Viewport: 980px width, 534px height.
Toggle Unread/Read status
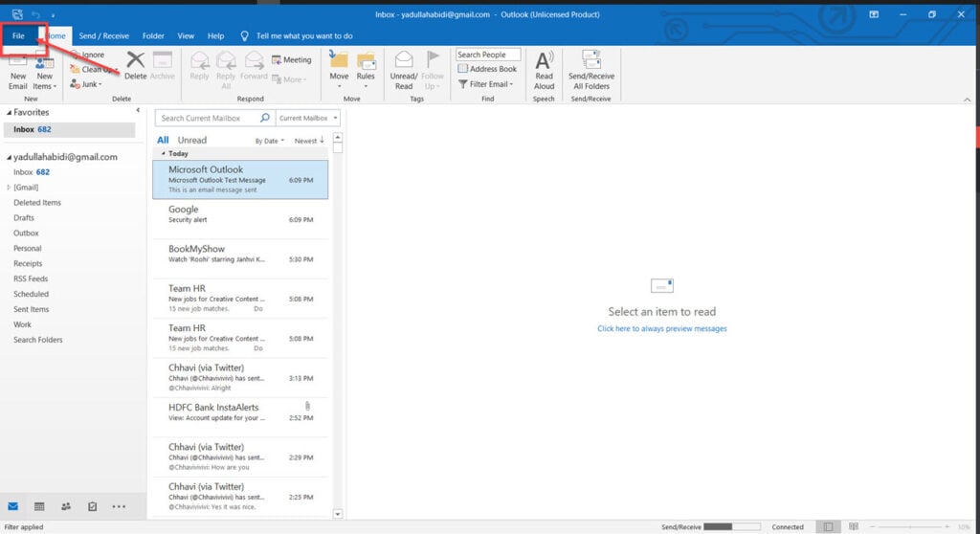(404, 70)
